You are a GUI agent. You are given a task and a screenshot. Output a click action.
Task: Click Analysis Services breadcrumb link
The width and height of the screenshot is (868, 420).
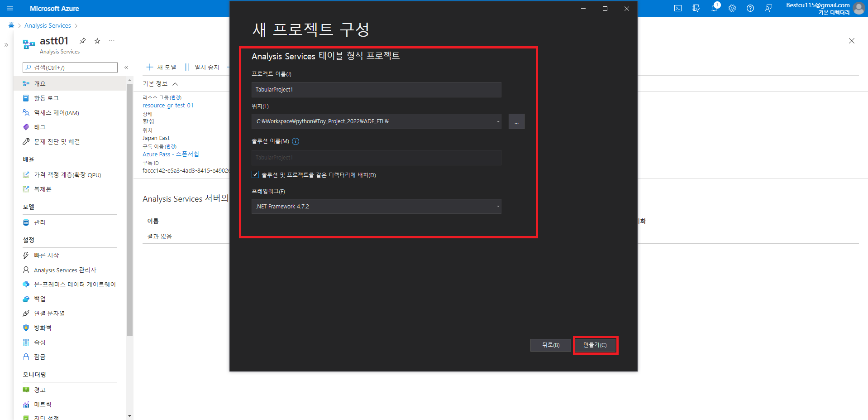click(x=48, y=25)
